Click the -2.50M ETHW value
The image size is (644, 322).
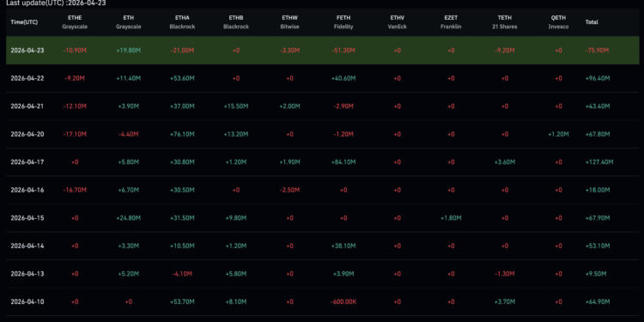290,190
